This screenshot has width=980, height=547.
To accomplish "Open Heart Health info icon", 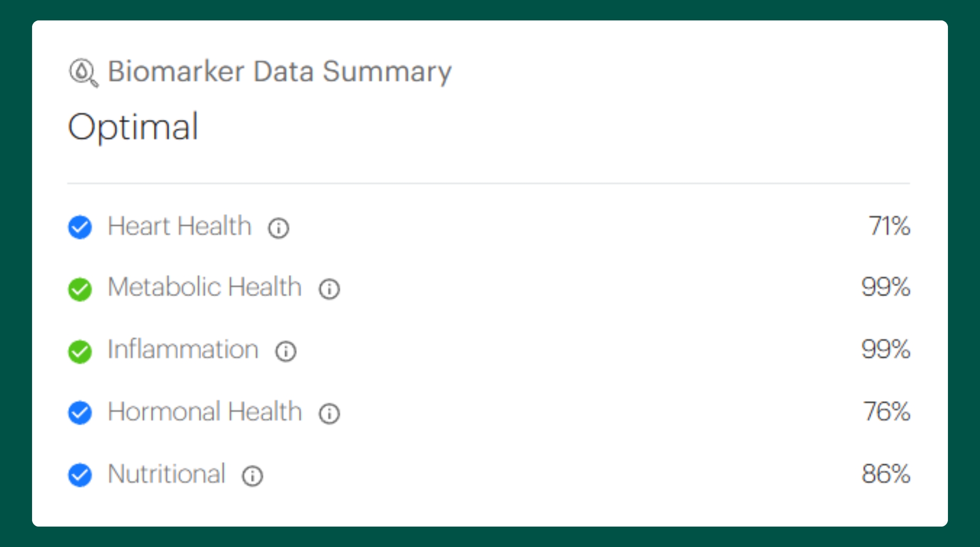I will tap(278, 228).
